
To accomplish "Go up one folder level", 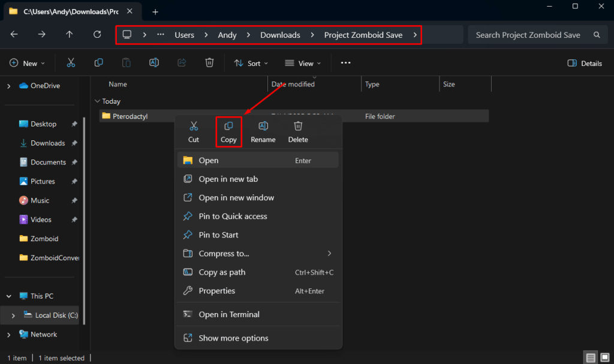I will coord(70,34).
